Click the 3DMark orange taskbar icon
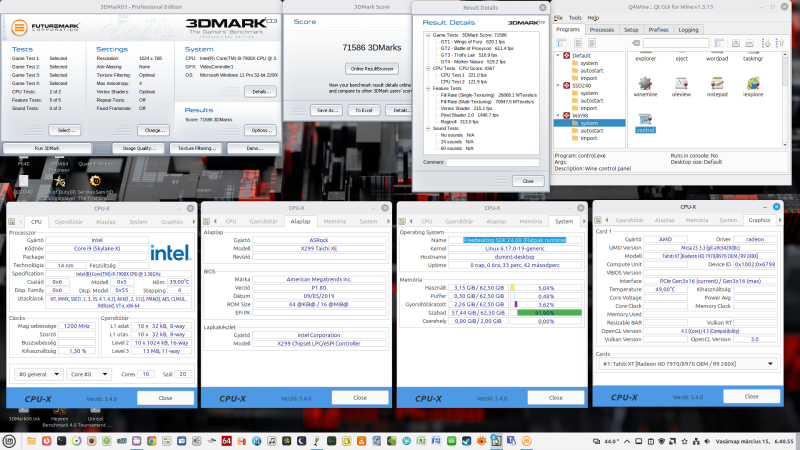 [526, 441]
